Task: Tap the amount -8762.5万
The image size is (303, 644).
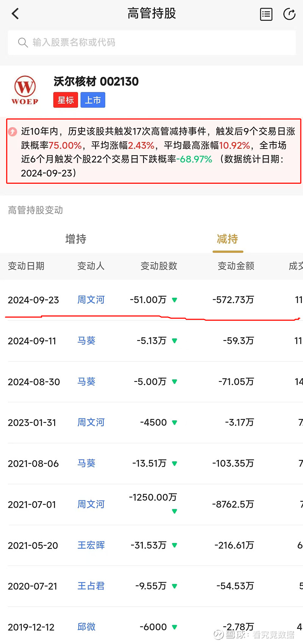Action: point(233,505)
